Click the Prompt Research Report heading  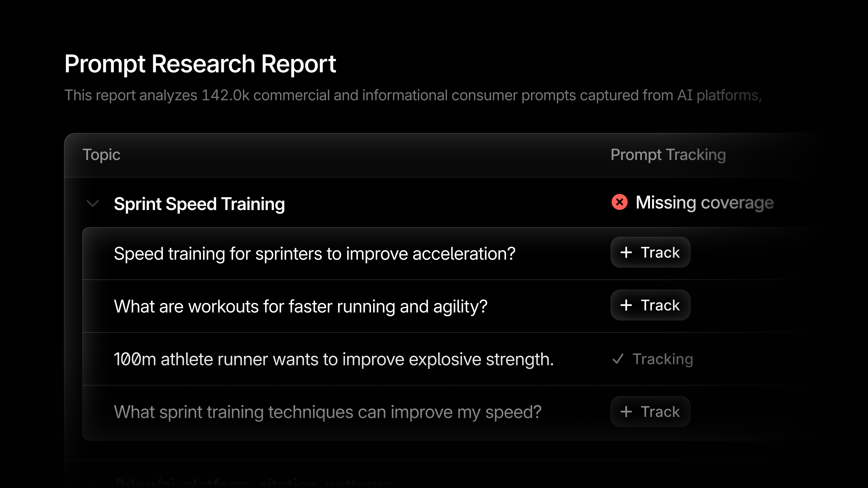click(x=200, y=64)
